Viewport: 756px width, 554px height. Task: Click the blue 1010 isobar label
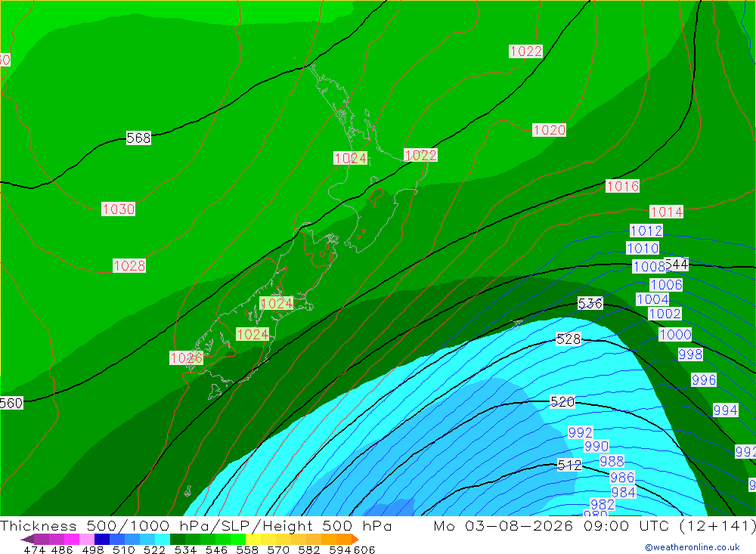tap(642, 249)
